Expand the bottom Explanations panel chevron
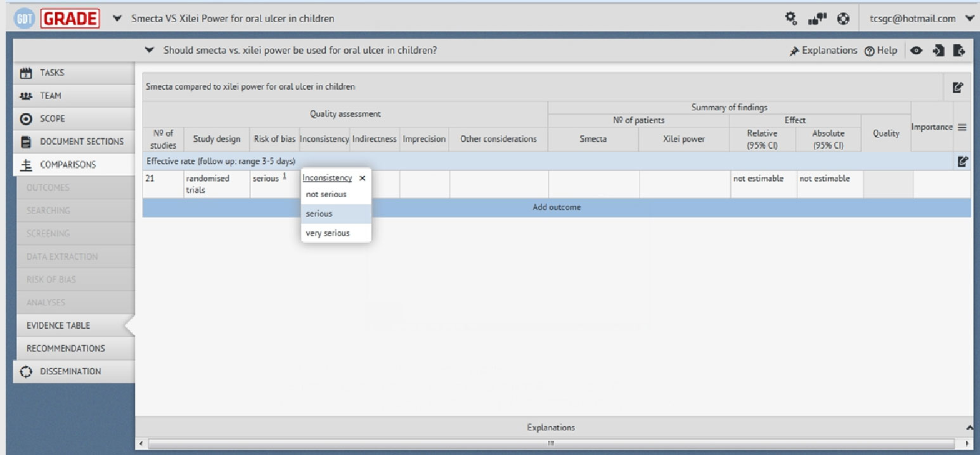 pyautogui.click(x=968, y=428)
